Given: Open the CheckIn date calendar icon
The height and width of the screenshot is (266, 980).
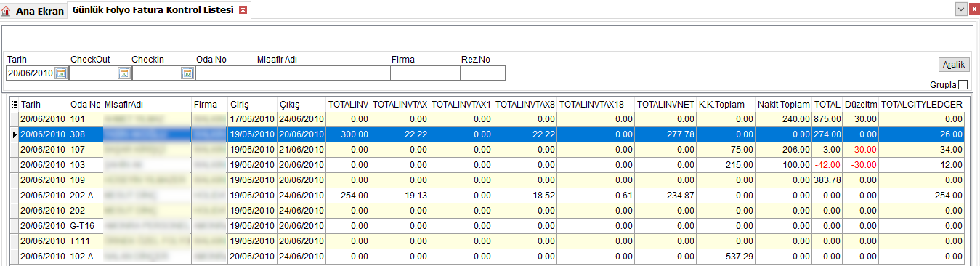Looking at the screenshot, I should [x=187, y=73].
